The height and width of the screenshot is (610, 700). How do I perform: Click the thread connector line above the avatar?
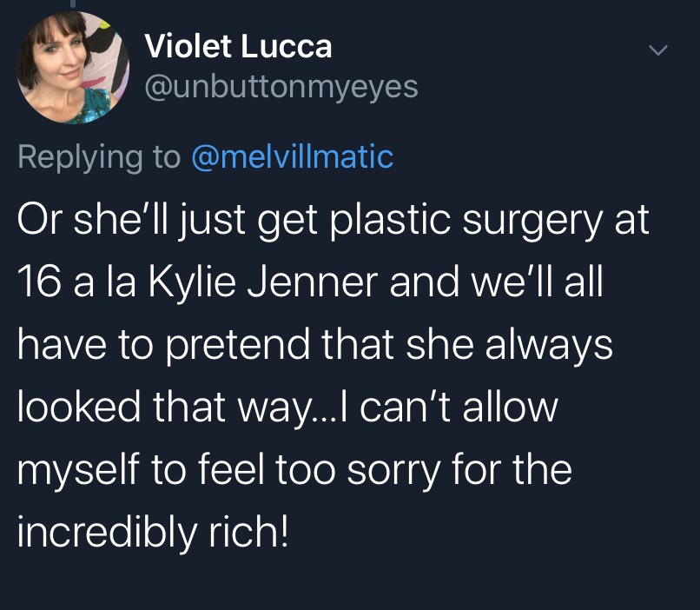point(72,4)
